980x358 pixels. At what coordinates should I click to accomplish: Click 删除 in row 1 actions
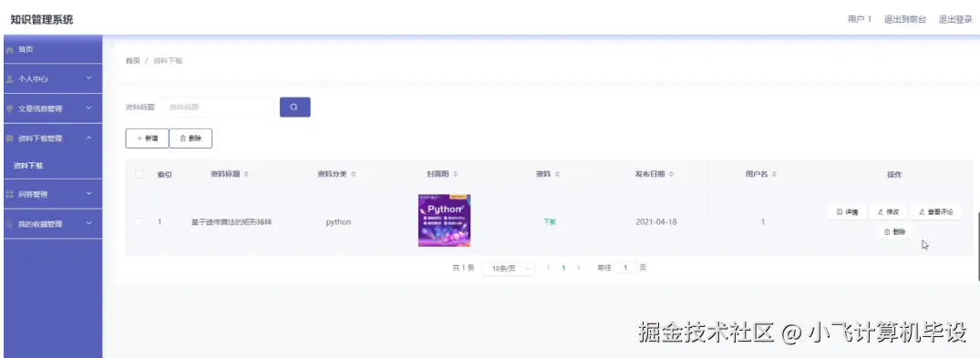click(894, 231)
